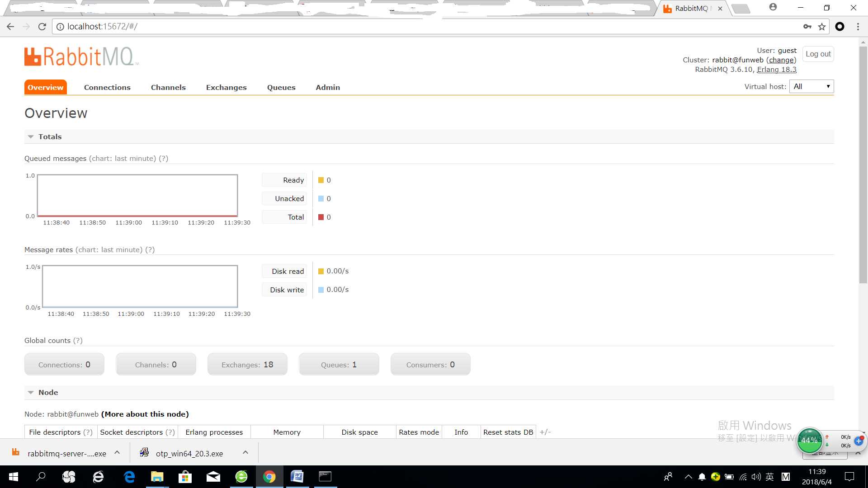
Task: Switch to Word taskbar icon
Action: (x=297, y=477)
